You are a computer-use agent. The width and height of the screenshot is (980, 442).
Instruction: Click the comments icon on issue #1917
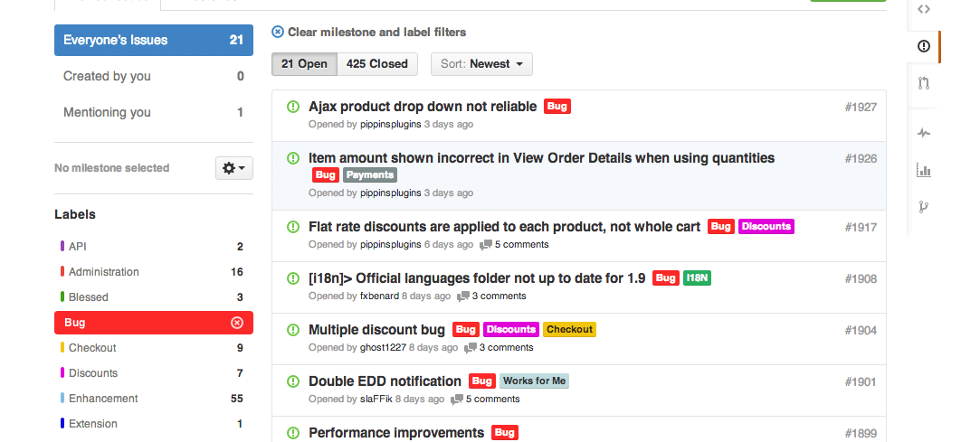click(486, 245)
